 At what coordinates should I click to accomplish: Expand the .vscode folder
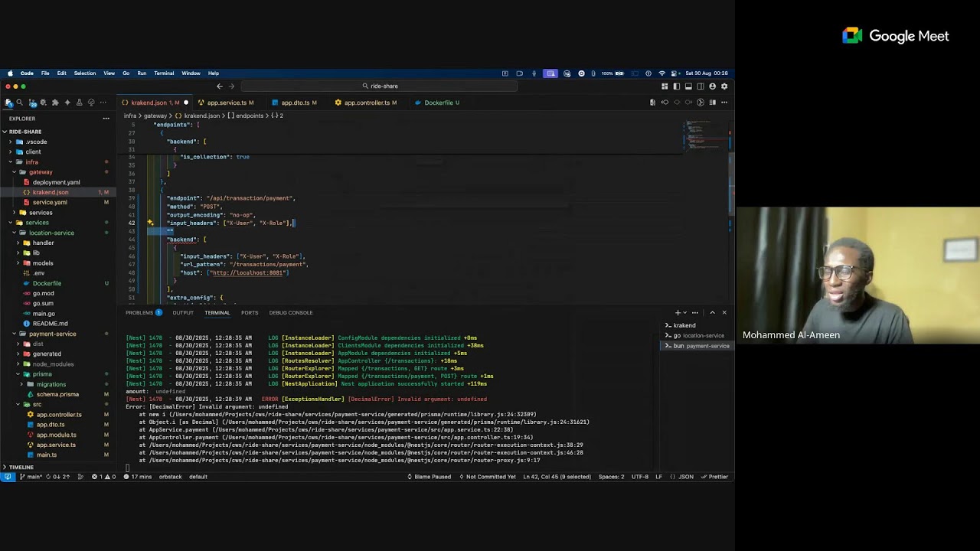(x=57, y=142)
